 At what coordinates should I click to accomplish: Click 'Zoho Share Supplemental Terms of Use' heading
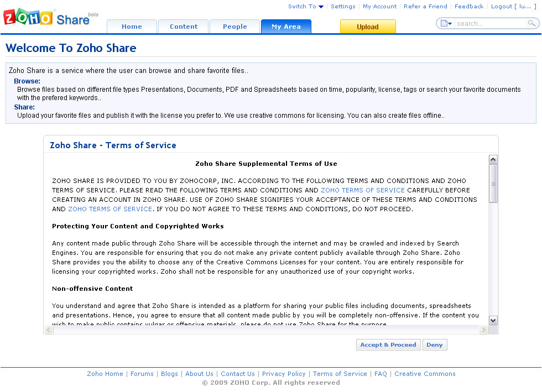pos(266,164)
